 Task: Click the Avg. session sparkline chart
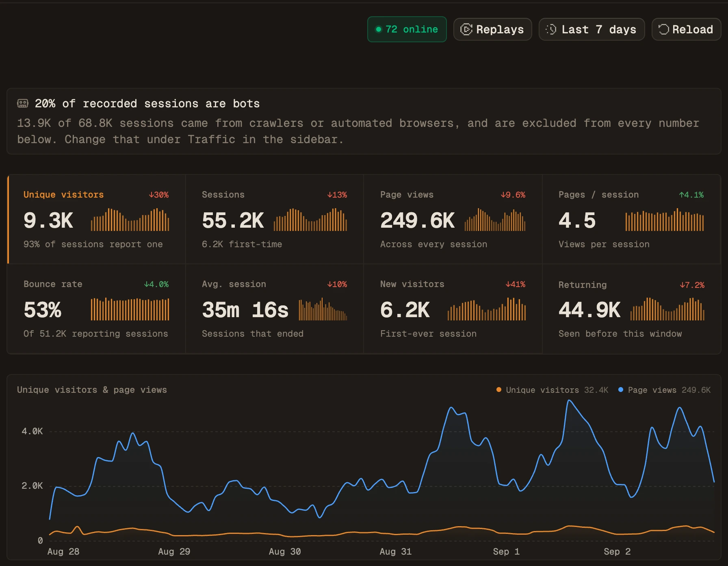323,309
